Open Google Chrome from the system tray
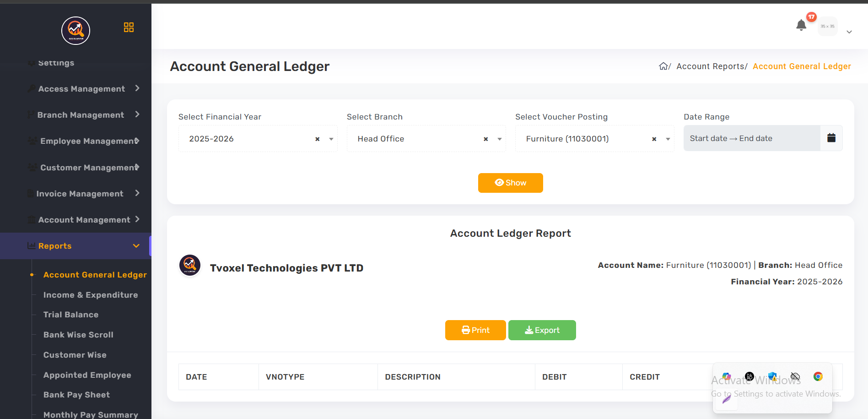 pos(818,376)
